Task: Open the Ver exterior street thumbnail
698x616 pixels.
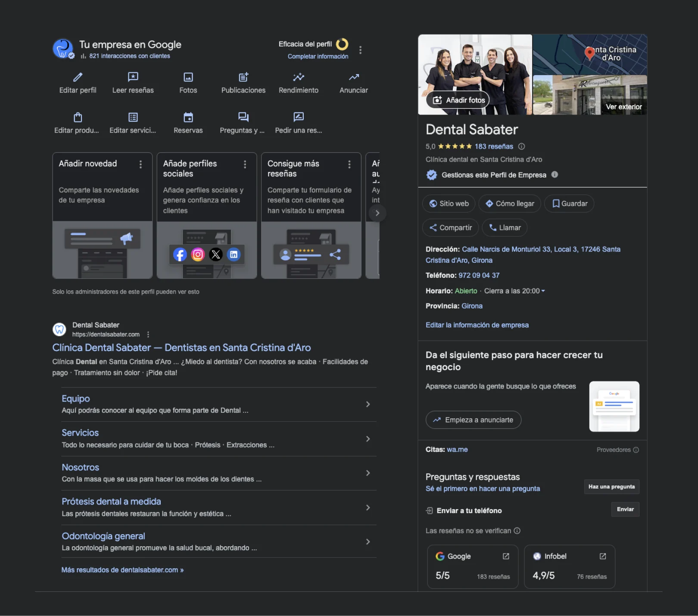Action: pyautogui.click(x=623, y=106)
